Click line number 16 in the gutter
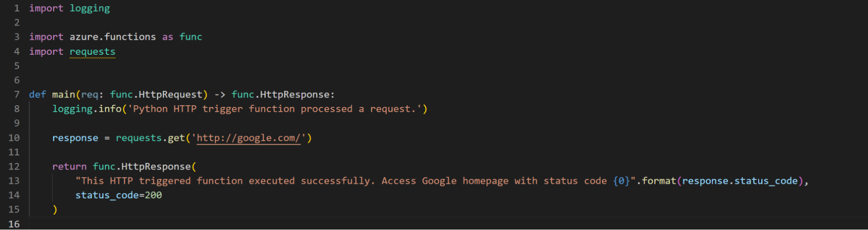 tap(14, 224)
